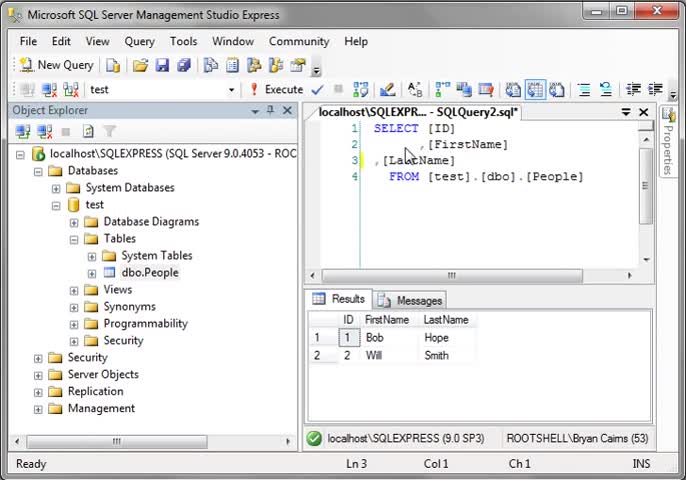
Task: Open the Community menu
Action: click(x=299, y=41)
